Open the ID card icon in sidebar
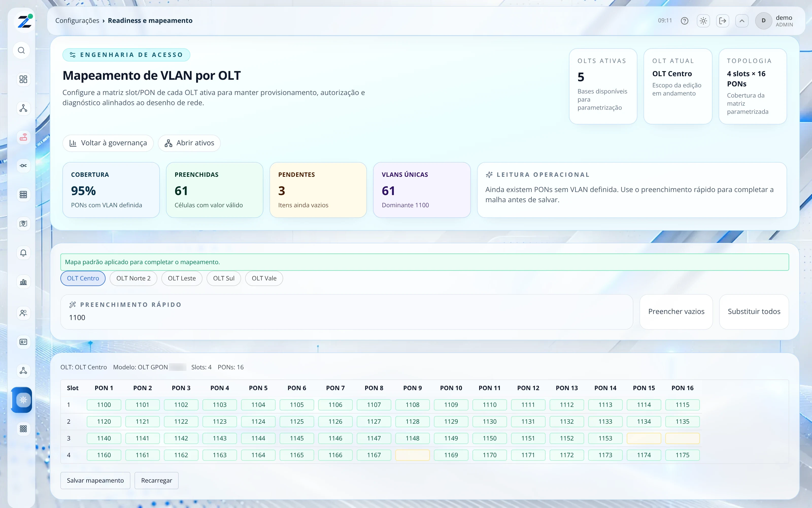Image resolution: width=812 pixels, height=508 pixels. point(23,342)
